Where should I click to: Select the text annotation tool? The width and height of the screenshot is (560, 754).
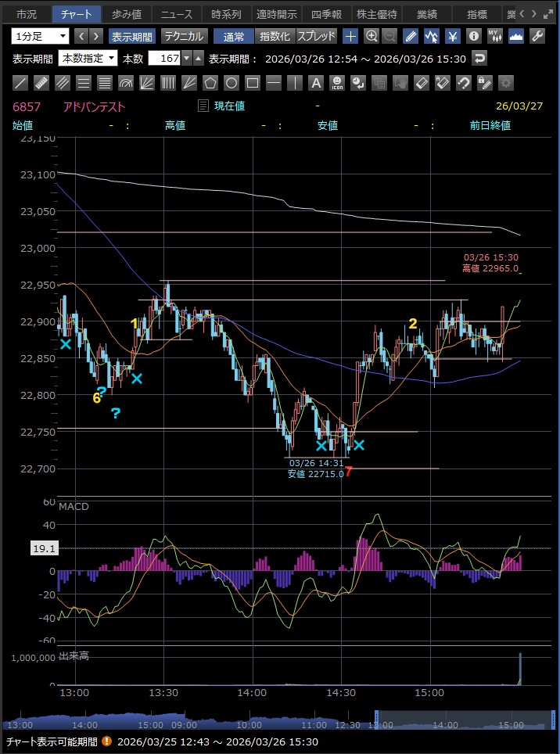(316, 83)
